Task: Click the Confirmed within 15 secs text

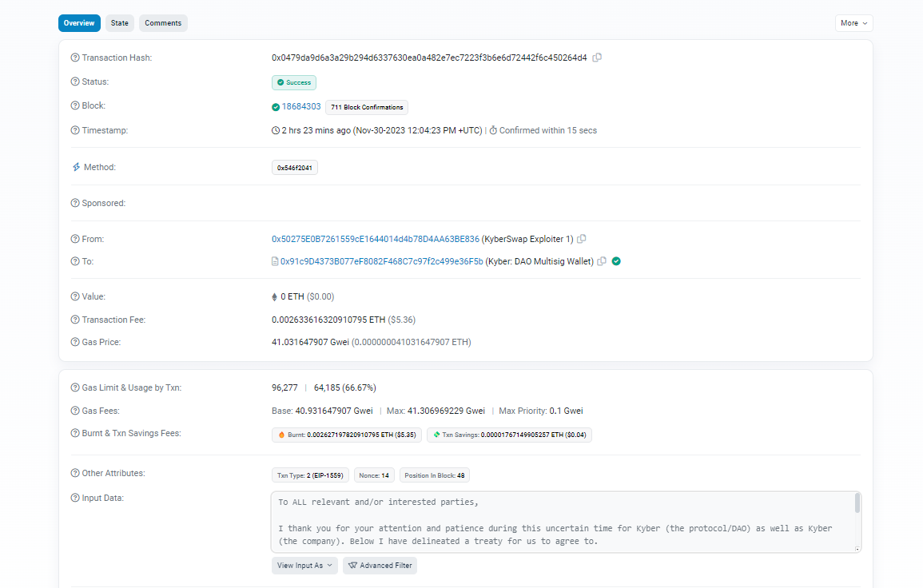Action: pyautogui.click(x=548, y=131)
